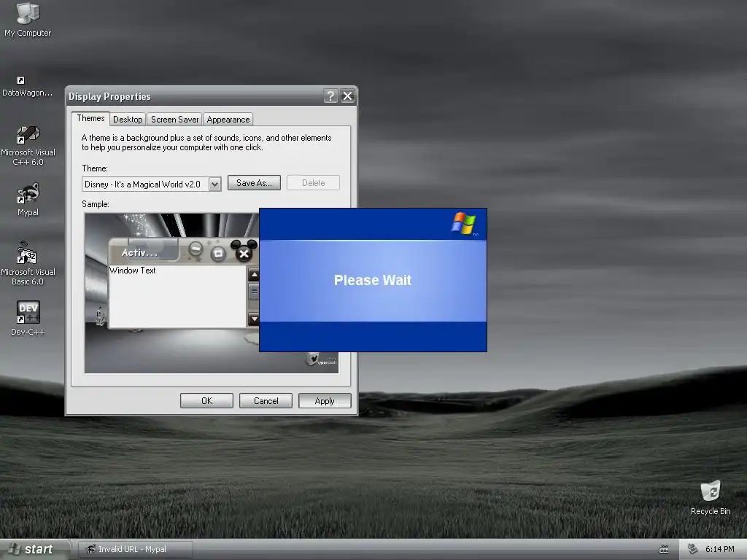Screen dimensions: 747x560
Task: Select the Mypal browser desktop icon
Action: coord(28,200)
